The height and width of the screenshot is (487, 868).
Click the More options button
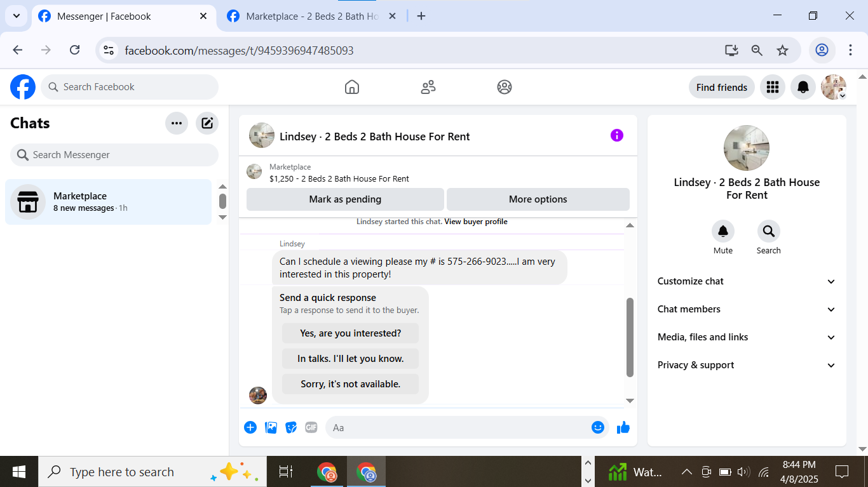point(538,199)
